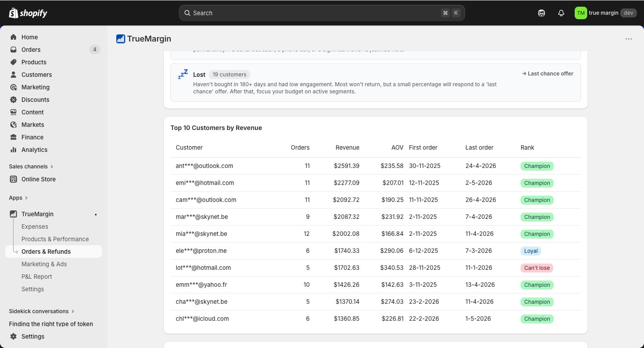Select customer mar***@skynet.be
Image resolution: width=644 pixels, height=348 pixels.
[x=202, y=217]
